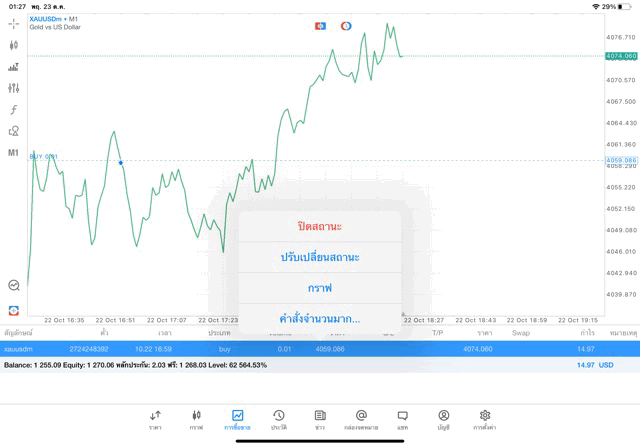Screen dimensions: 640x447
Task: Open the M1 timeframe selector
Action: pos(13,153)
